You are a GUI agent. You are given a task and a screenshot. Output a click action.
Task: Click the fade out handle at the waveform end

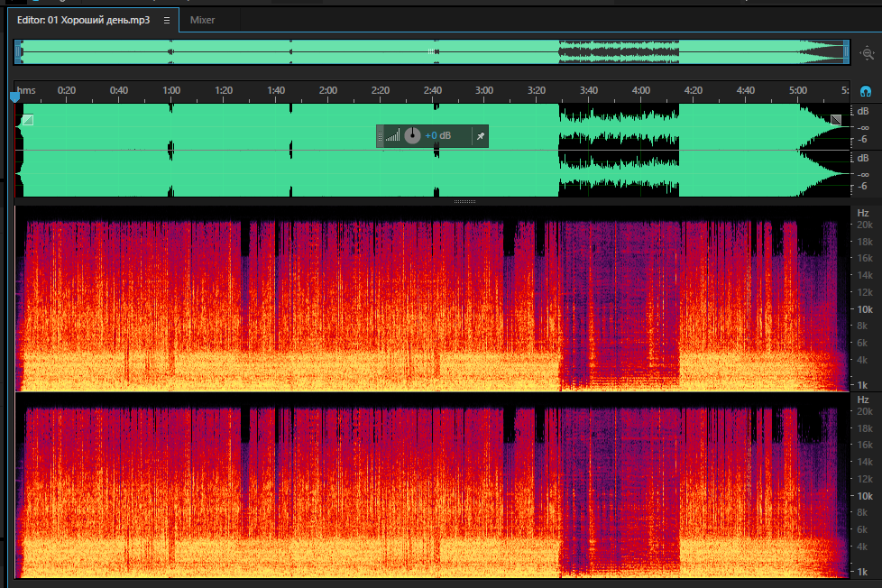pos(836,119)
